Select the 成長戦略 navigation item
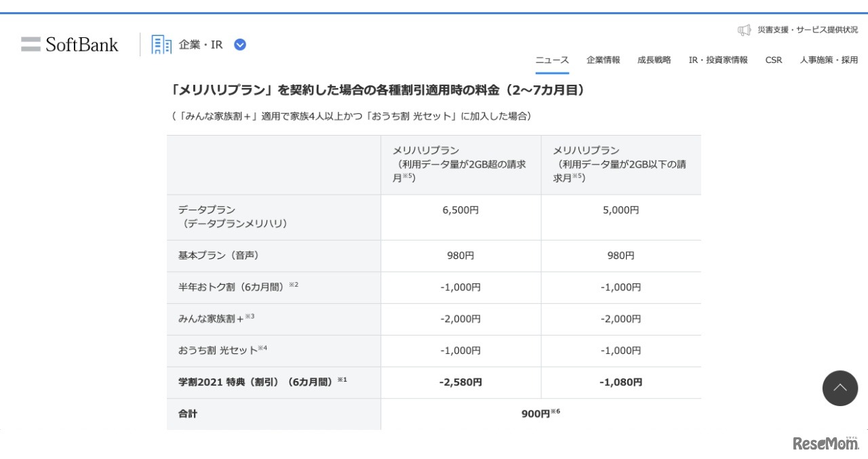This screenshot has width=868, height=459. click(x=654, y=60)
